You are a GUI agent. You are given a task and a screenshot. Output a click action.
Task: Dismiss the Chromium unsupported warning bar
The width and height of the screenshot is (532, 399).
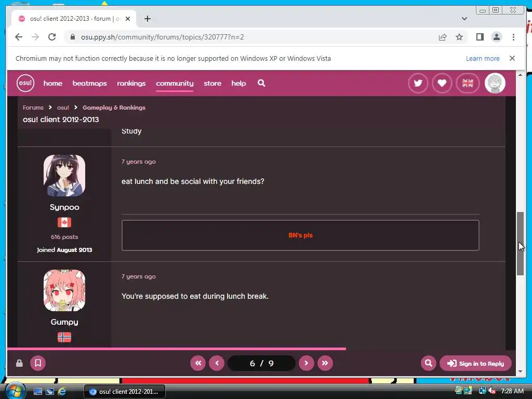coord(512,58)
